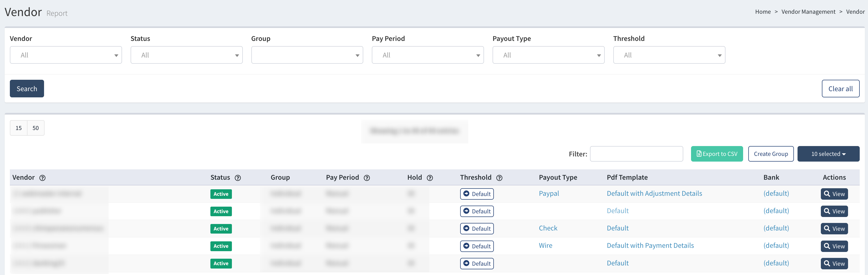Click the Create Group button
This screenshot has height=275, width=868.
771,154
